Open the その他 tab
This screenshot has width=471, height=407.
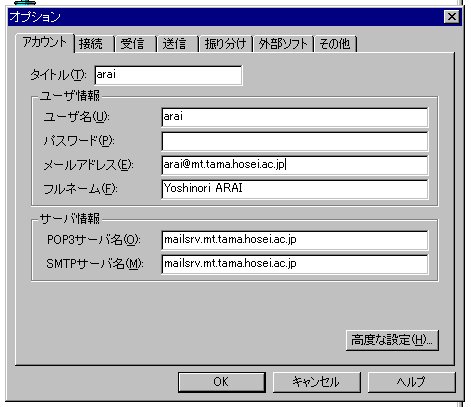click(335, 44)
